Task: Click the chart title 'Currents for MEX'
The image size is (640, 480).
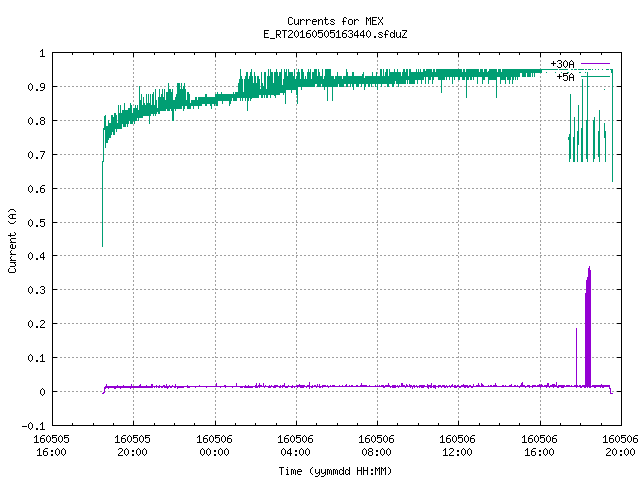Action: click(335, 21)
